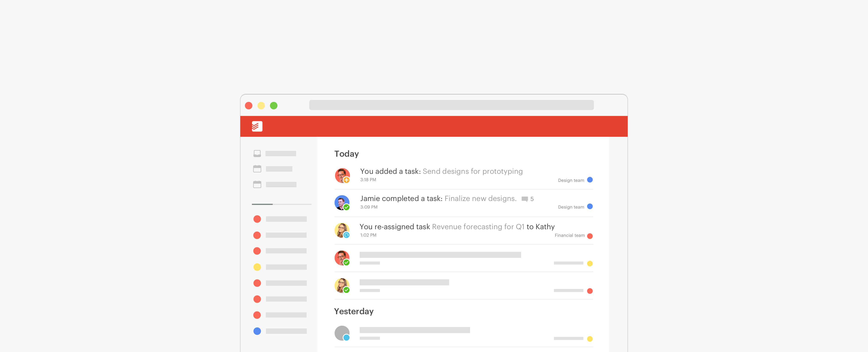
Task: Click comment count '5' on Jamie's row
Action: [x=532, y=199]
